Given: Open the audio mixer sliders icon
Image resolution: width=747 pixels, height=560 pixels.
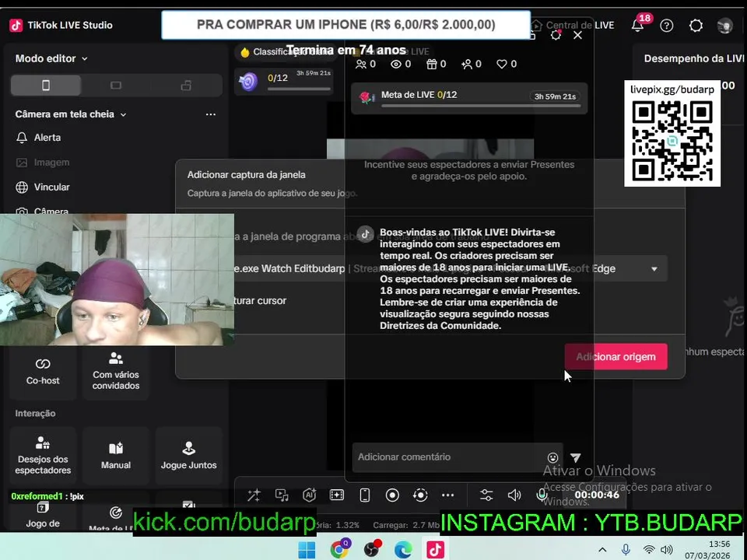Looking at the screenshot, I should (x=486, y=495).
